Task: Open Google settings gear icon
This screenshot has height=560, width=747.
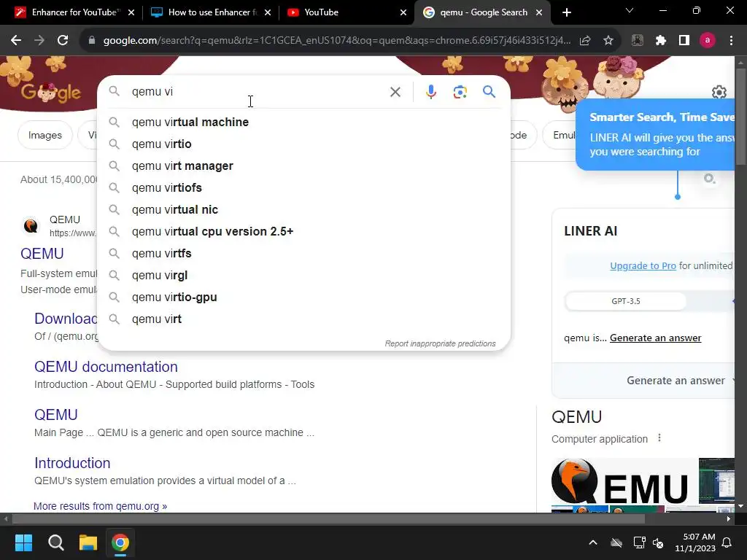Action: (x=719, y=92)
